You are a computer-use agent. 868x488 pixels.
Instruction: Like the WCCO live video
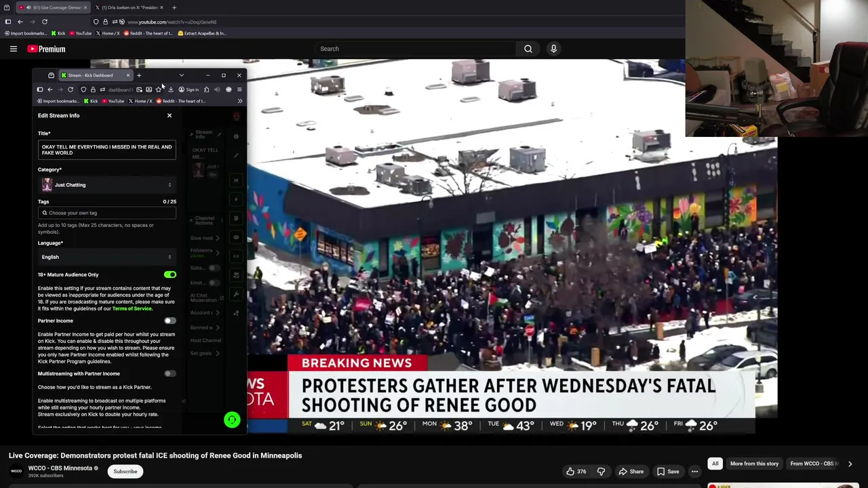click(x=576, y=472)
